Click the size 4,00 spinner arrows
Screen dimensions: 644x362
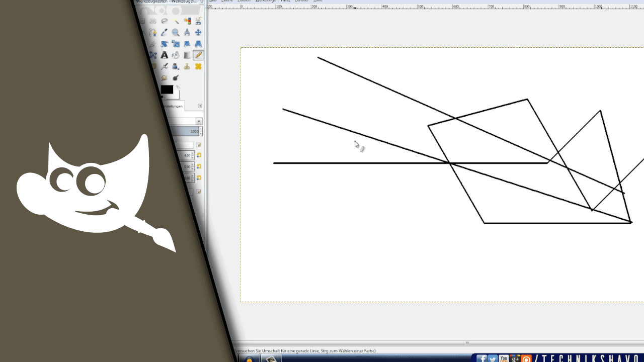click(x=193, y=155)
